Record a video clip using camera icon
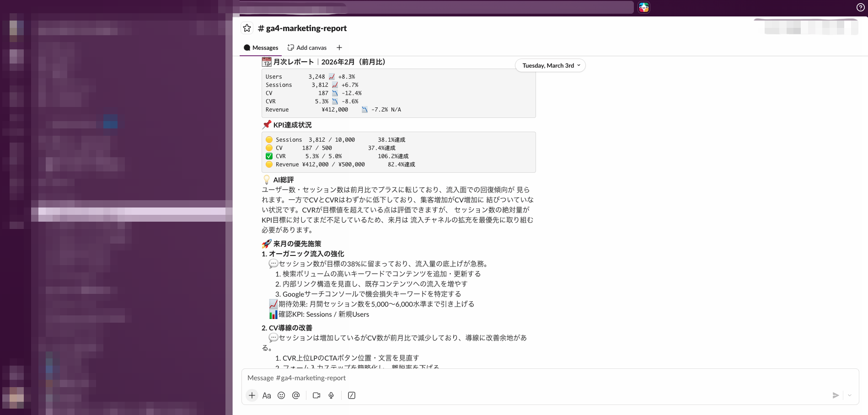The height and width of the screenshot is (415, 868). point(316,395)
